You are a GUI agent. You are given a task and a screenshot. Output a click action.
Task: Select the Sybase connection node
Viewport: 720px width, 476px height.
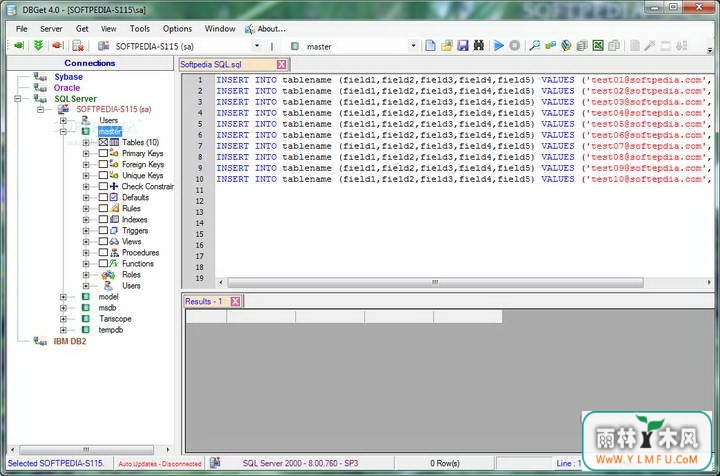click(68, 77)
